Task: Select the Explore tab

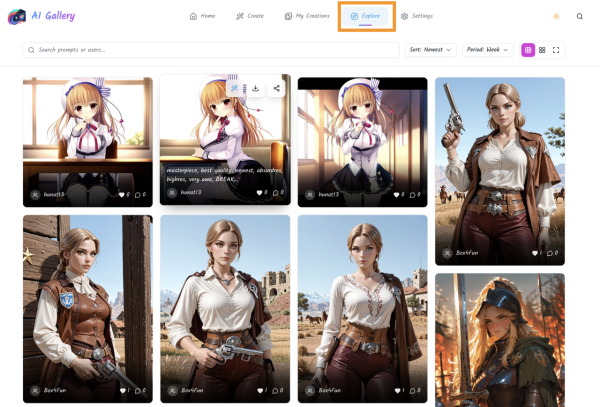Action: coord(365,16)
